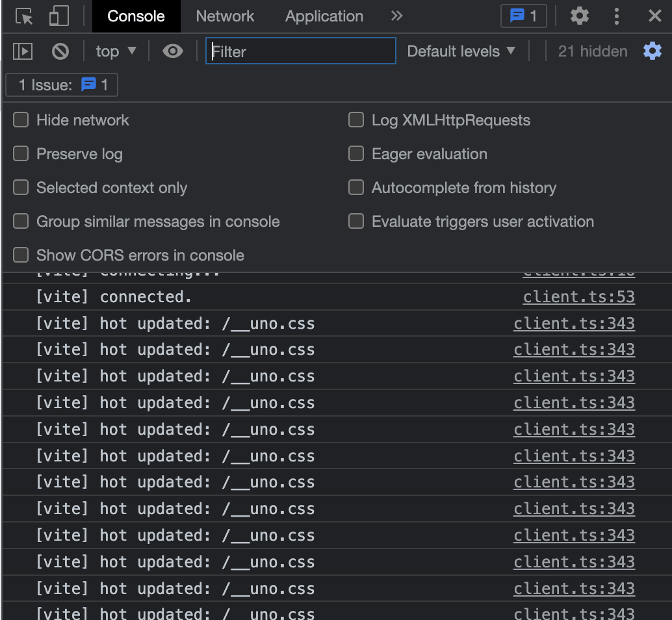672x620 pixels.
Task: Check the Preserve log option
Action: 21,154
